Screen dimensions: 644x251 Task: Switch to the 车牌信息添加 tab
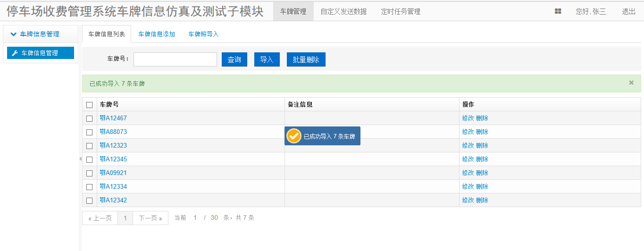[157, 34]
